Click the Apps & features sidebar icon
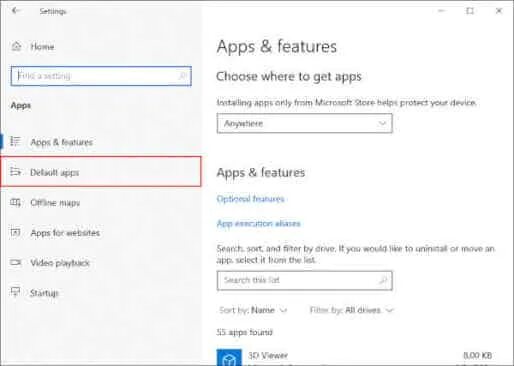Image resolution: width=514 pixels, height=366 pixels. click(x=15, y=141)
